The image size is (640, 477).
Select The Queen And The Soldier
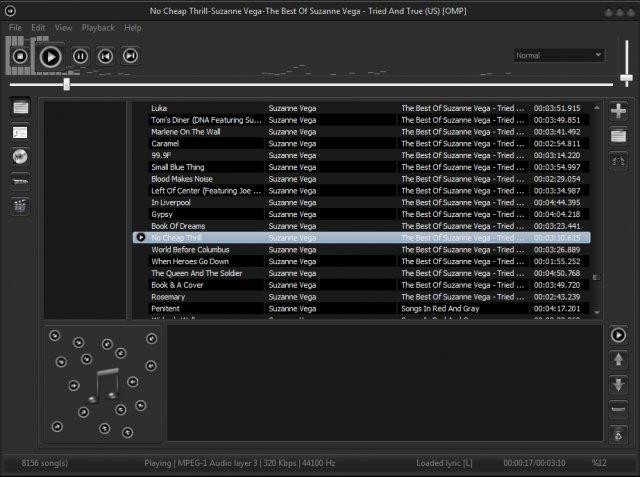pos(361,273)
